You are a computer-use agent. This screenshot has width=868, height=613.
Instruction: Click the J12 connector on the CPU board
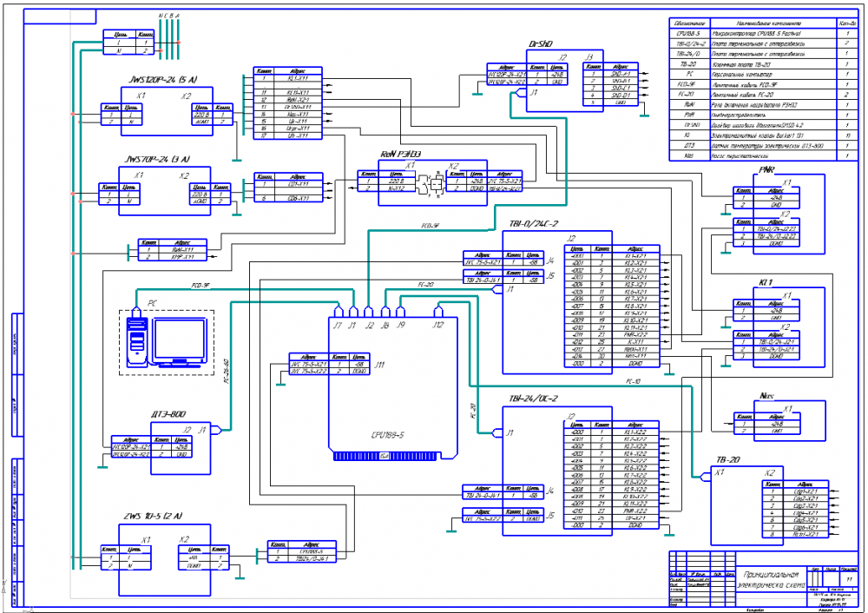tap(439, 313)
